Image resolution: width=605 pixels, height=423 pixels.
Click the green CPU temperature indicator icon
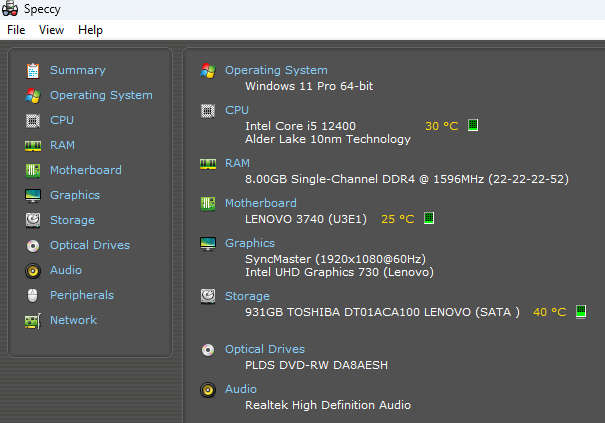click(473, 125)
